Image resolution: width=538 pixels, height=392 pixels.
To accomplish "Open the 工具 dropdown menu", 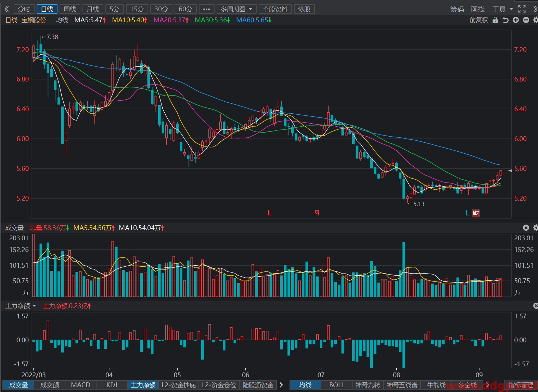I will (503, 9).
